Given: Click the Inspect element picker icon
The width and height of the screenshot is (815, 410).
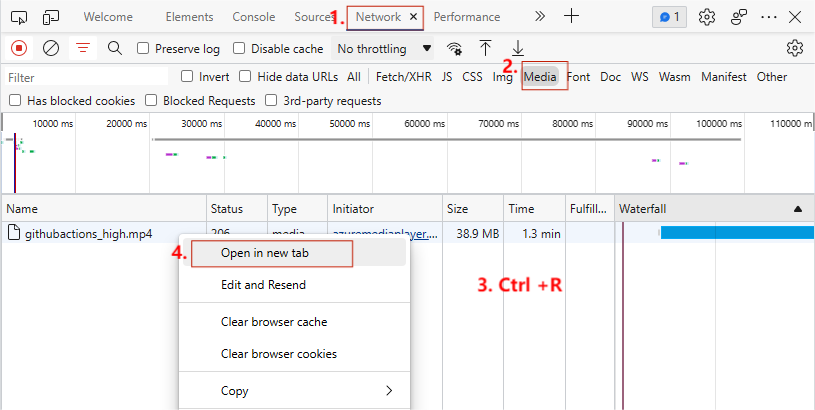Looking at the screenshot, I should (19, 17).
